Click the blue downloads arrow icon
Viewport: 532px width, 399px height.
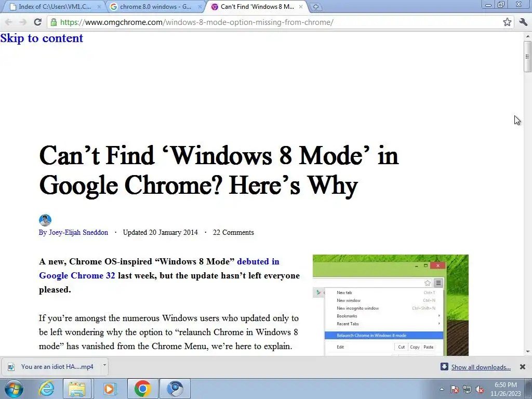click(x=444, y=367)
